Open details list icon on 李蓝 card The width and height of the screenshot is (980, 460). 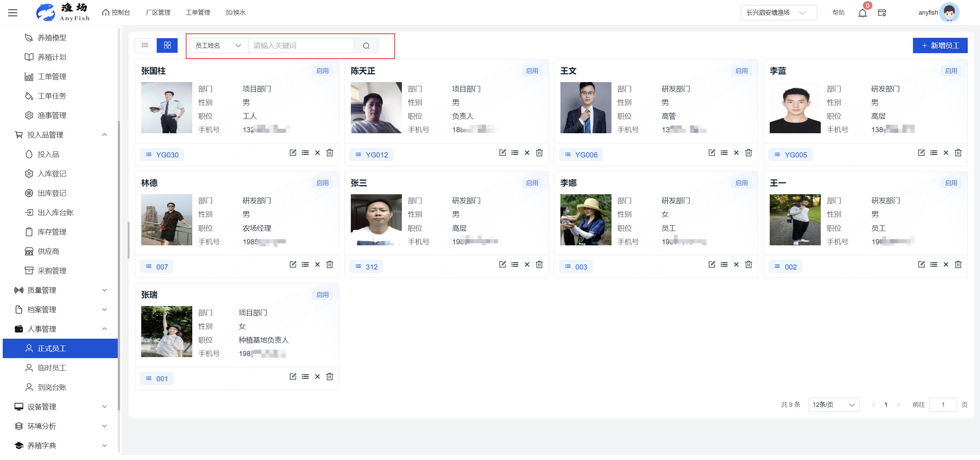934,153
